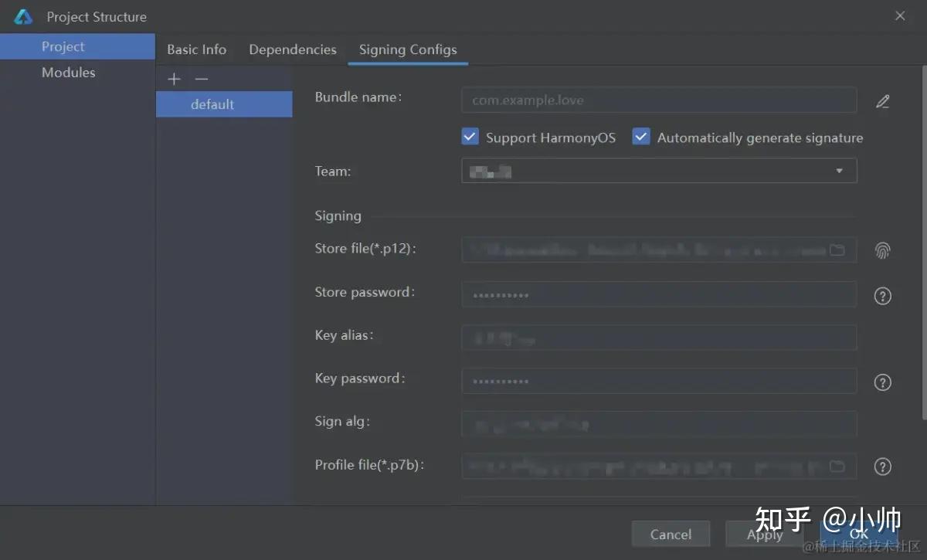Image resolution: width=927 pixels, height=560 pixels.
Task: Click the help icon beside Key password
Action: pos(883,382)
